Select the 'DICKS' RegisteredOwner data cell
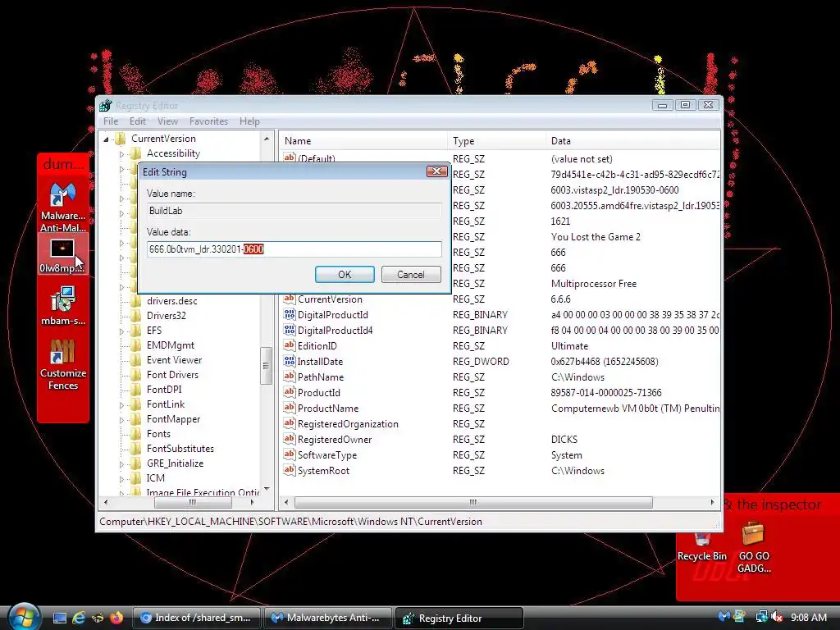 click(564, 440)
